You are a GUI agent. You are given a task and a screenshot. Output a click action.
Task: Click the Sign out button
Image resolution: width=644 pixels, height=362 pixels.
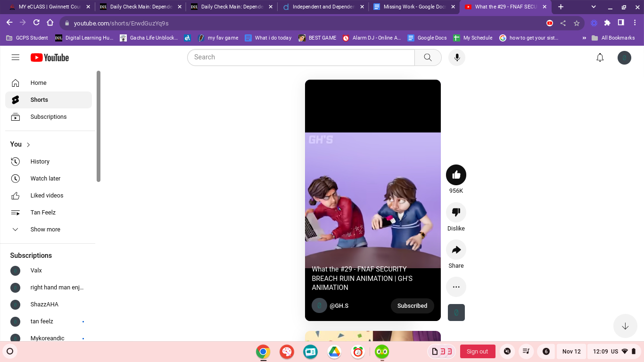pos(477,352)
